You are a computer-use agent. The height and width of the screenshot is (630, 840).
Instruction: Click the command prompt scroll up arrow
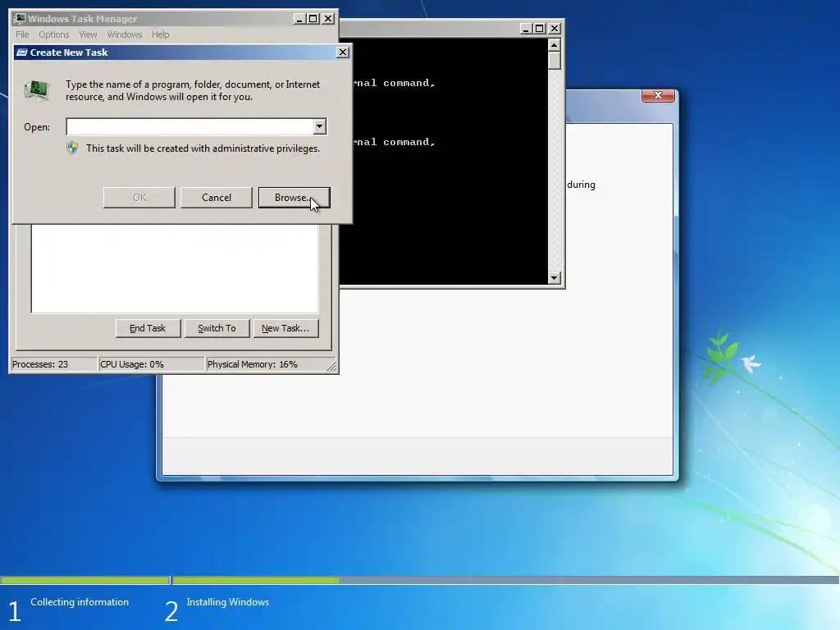click(x=555, y=44)
